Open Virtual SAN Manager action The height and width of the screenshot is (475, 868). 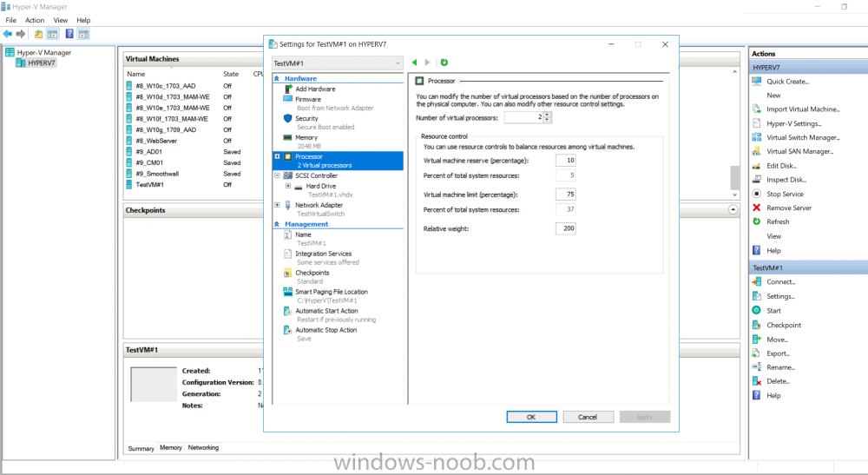point(800,151)
